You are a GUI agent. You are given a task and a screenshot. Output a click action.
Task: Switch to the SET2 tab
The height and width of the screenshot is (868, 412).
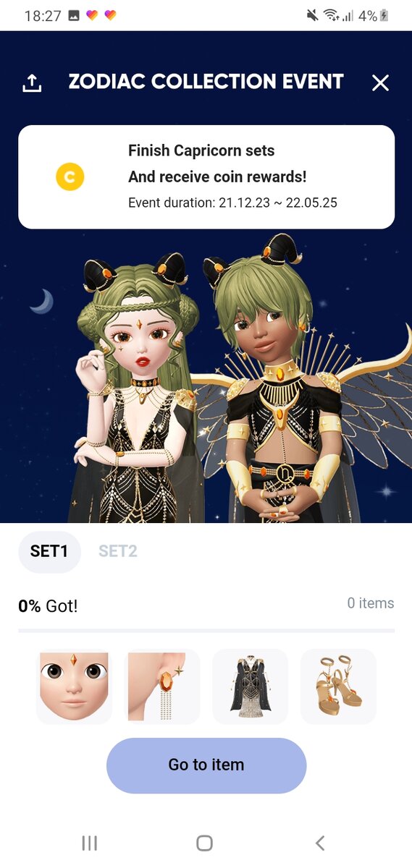pos(118,551)
